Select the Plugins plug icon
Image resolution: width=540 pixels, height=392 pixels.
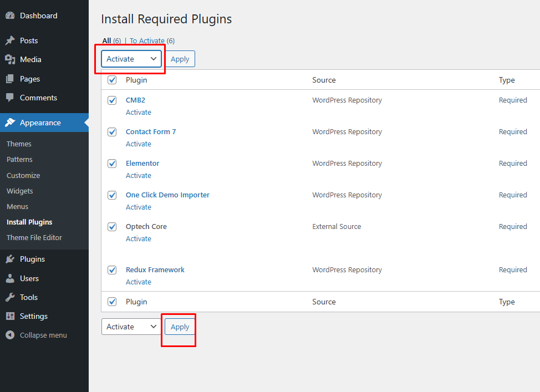tap(10, 258)
